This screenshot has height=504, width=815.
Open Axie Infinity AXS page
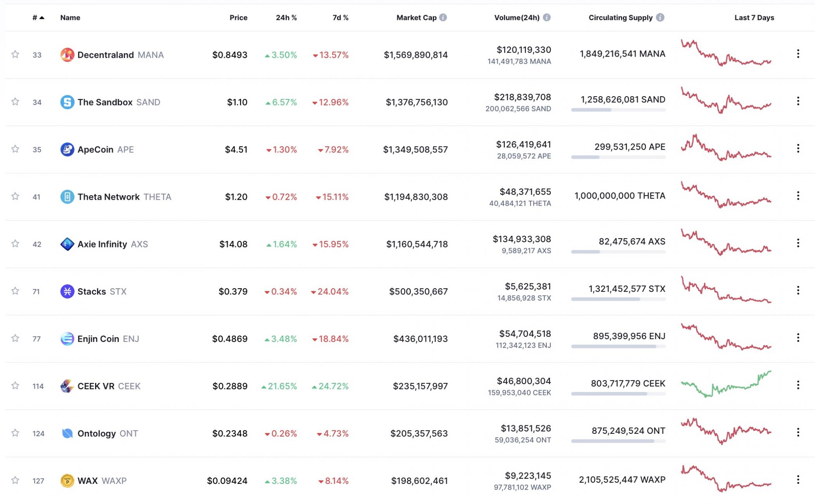point(113,244)
